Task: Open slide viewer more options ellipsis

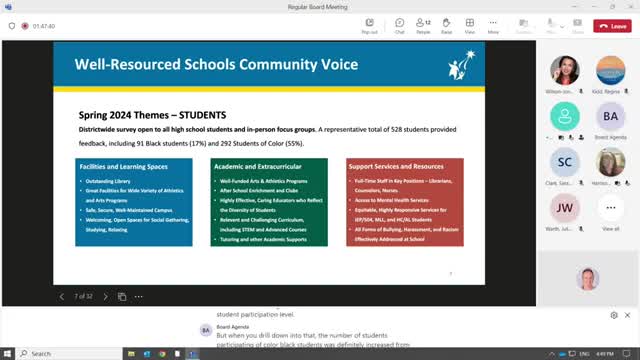Action: click(139, 297)
